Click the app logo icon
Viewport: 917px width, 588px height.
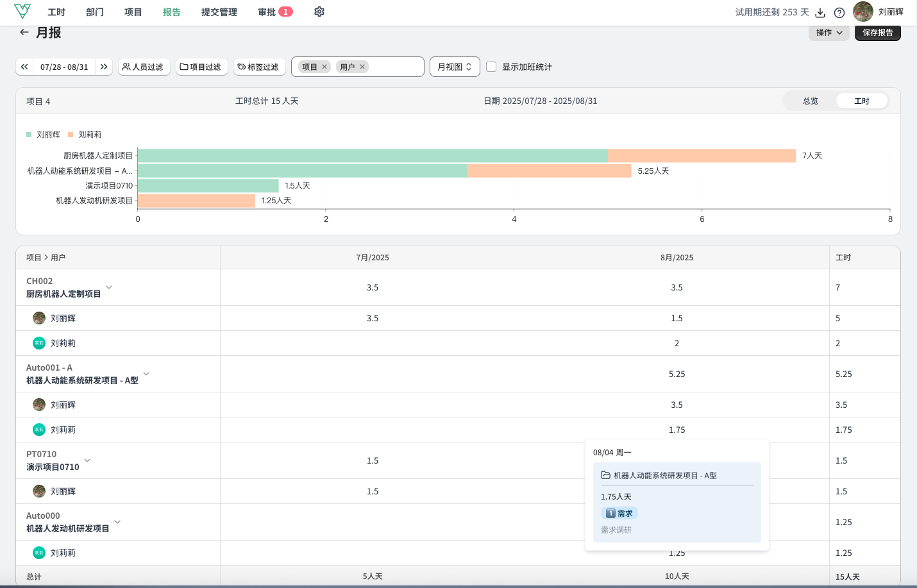pyautogui.click(x=22, y=12)
